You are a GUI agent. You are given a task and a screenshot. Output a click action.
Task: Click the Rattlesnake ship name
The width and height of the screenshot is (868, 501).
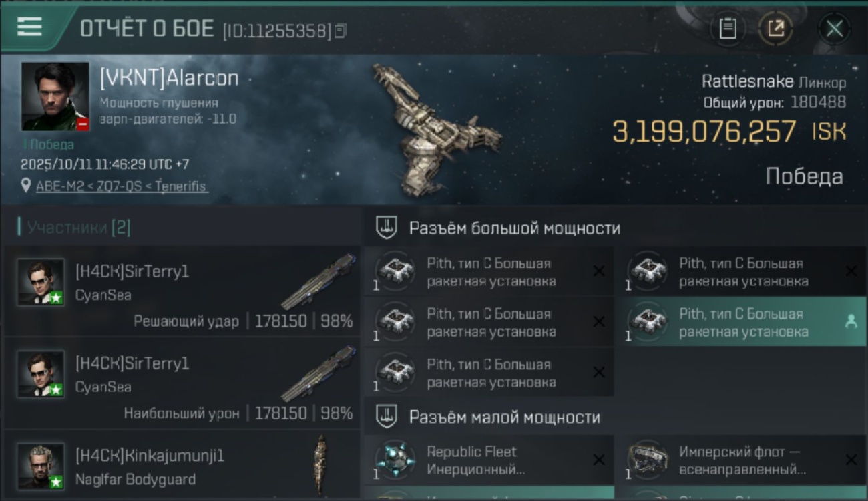coord(748,81)
